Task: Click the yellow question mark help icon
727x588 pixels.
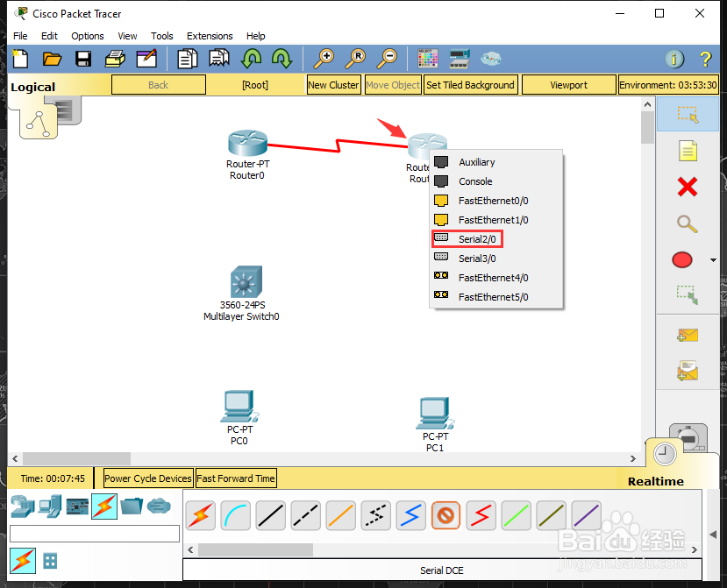Action: click(705, 59)
